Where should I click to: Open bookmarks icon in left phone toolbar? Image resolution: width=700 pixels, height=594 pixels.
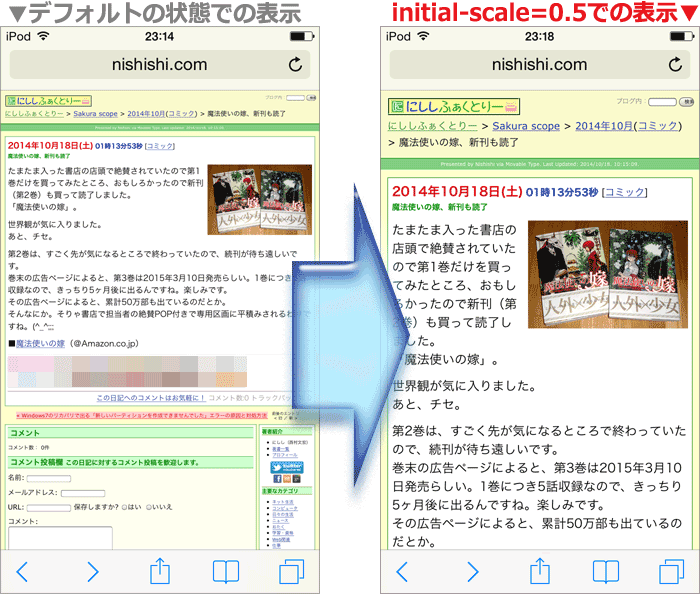coord(226,572)
